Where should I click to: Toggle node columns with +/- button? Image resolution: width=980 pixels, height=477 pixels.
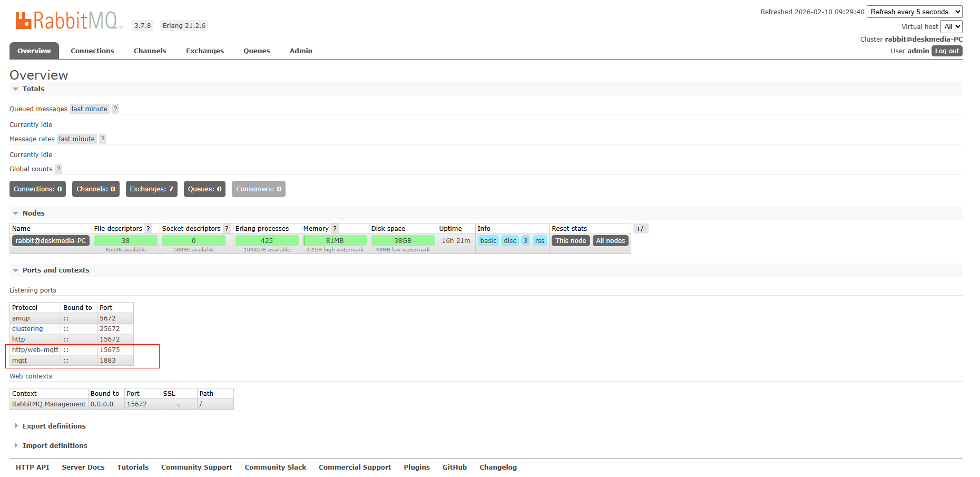pyautogui.click(x=641, y=229)
